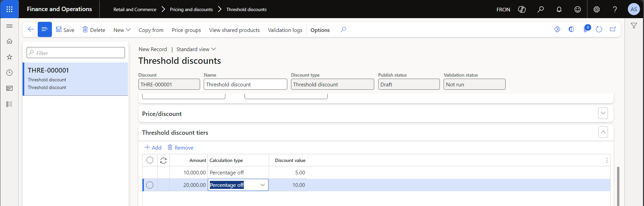Expand the Price/discount section

(603, 114)
